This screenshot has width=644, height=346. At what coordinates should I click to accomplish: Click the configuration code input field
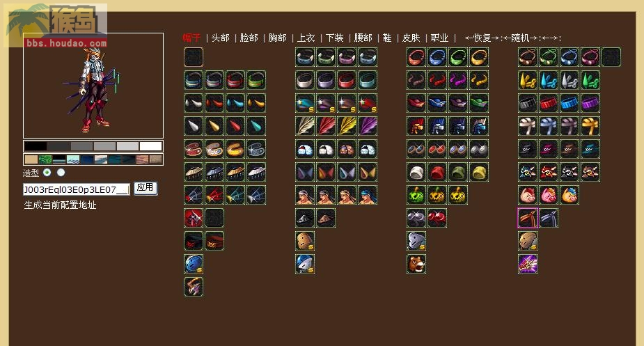coord(77,189)
